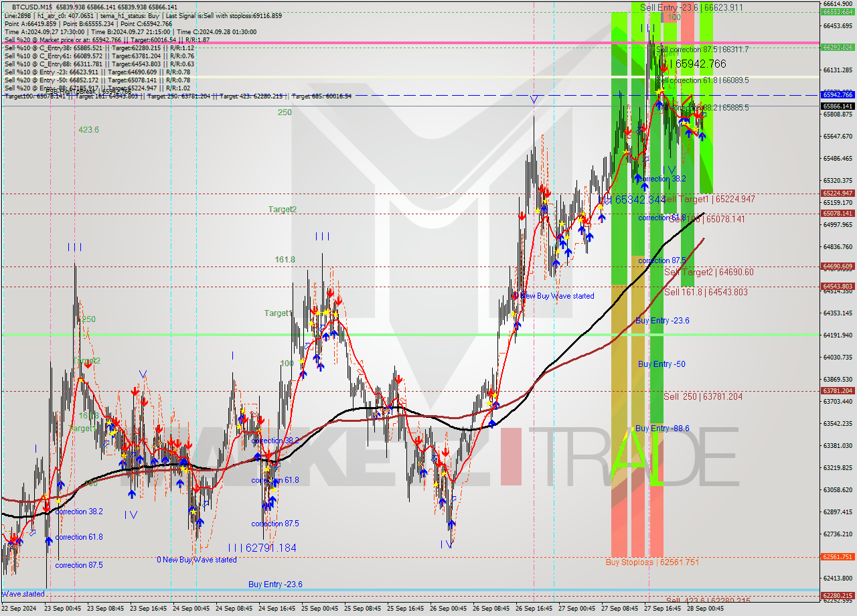Screen dimensions: 857x616
Task: Click the 66131.285 price scale value
Action: click(838, 70)
